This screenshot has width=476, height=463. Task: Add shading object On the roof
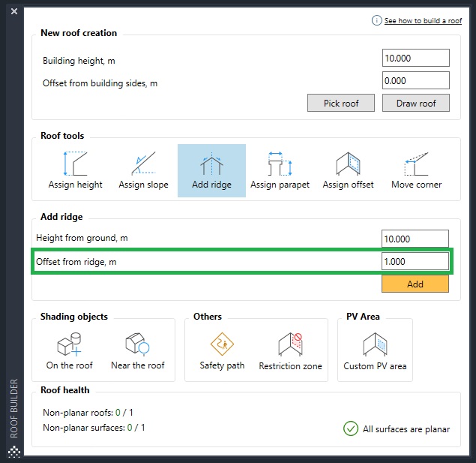tap(70, 350)
